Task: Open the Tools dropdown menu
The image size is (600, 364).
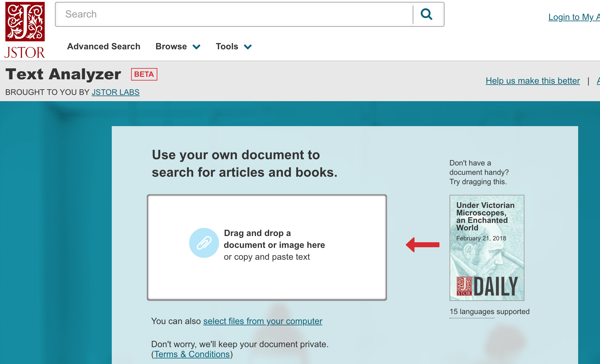Action: click(x=227, y=46)
